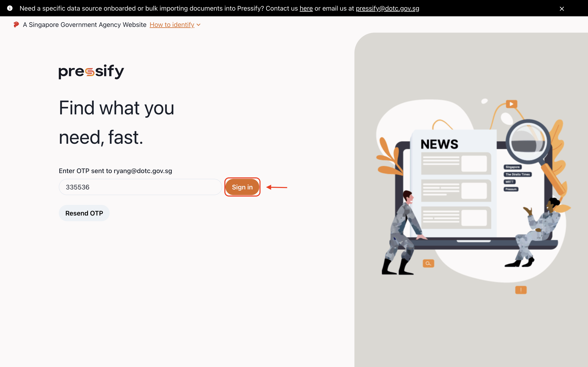The height and width of the screenshot is (367, 588).
Task: Click the Singapore tag in the illustration
Action: pyautogui.click(x=512, y=167)
